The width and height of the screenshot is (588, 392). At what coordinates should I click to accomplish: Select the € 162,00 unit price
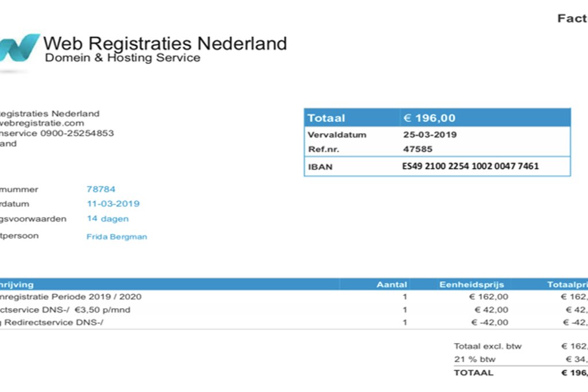point(489,297)
